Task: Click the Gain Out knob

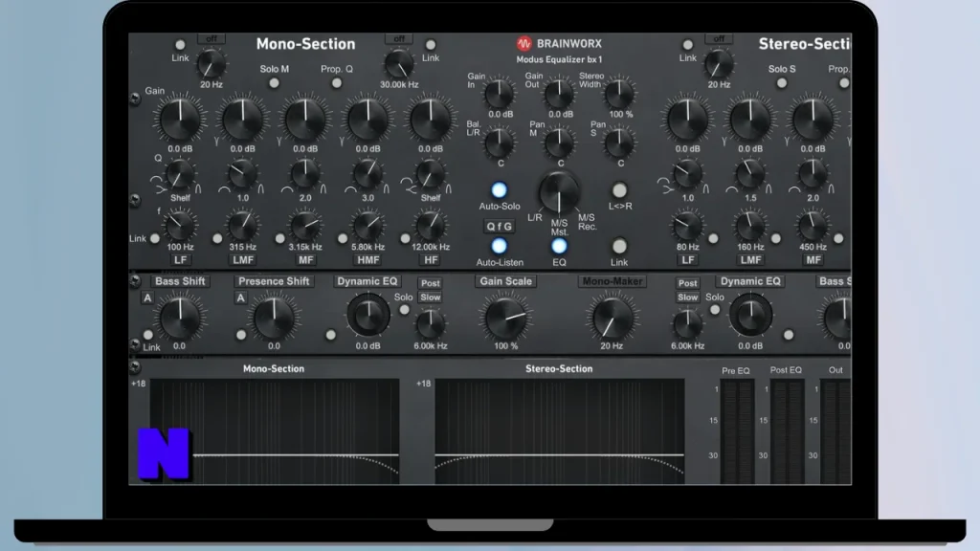Action: pos(559,94)
